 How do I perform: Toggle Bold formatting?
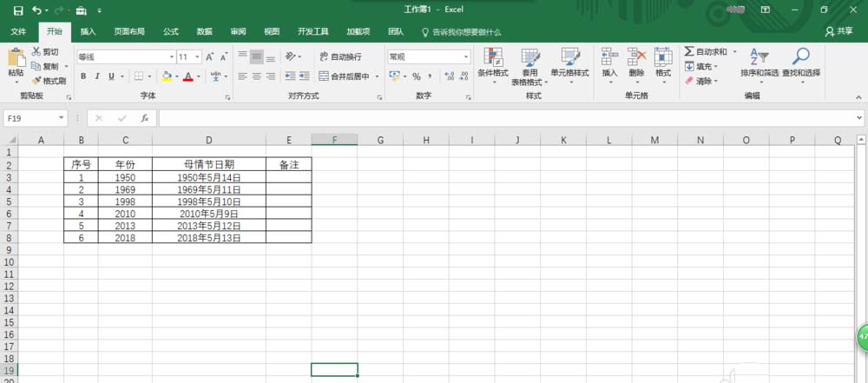coord(83,76)
